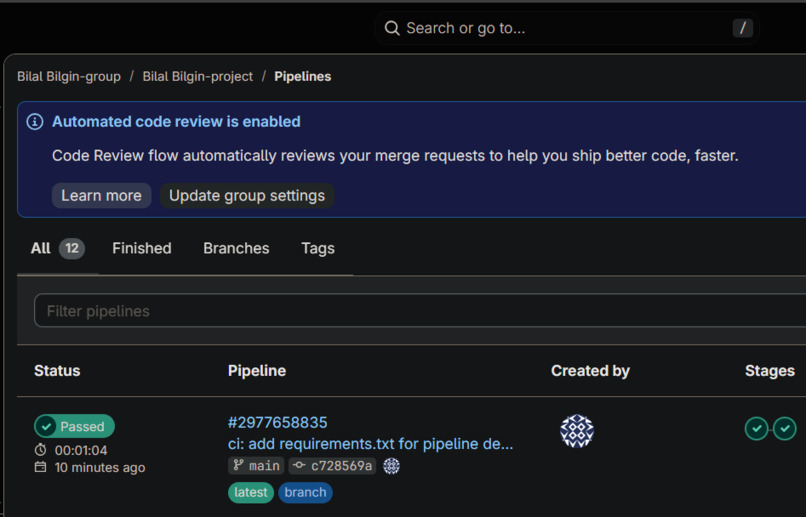
Task: Click the info icon in code review banner
Action: tap(35, 122)
